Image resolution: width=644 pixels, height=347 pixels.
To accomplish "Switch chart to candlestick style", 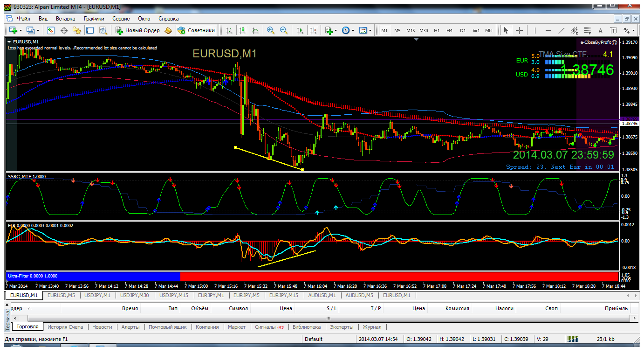I will click(242, 30).
